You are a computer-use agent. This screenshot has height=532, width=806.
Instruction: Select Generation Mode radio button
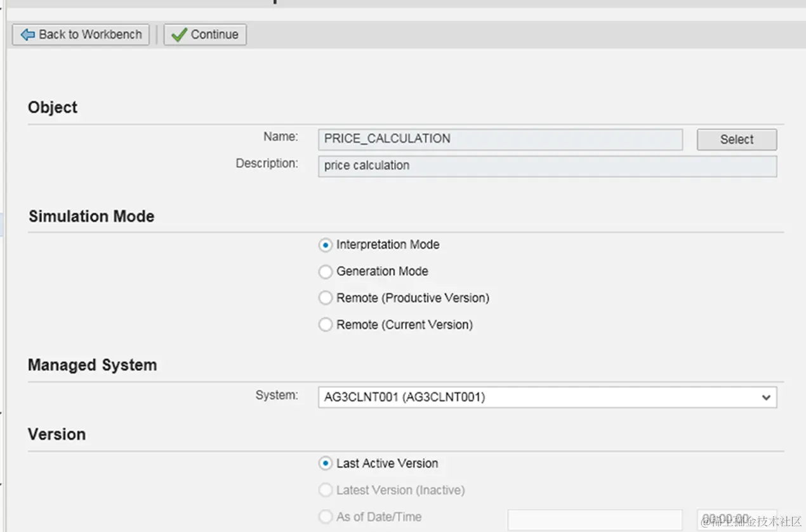point(326,271)
